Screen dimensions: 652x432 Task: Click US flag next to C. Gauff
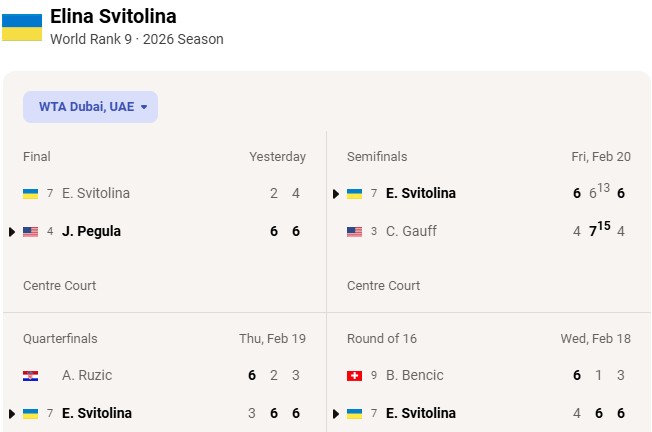354,231
